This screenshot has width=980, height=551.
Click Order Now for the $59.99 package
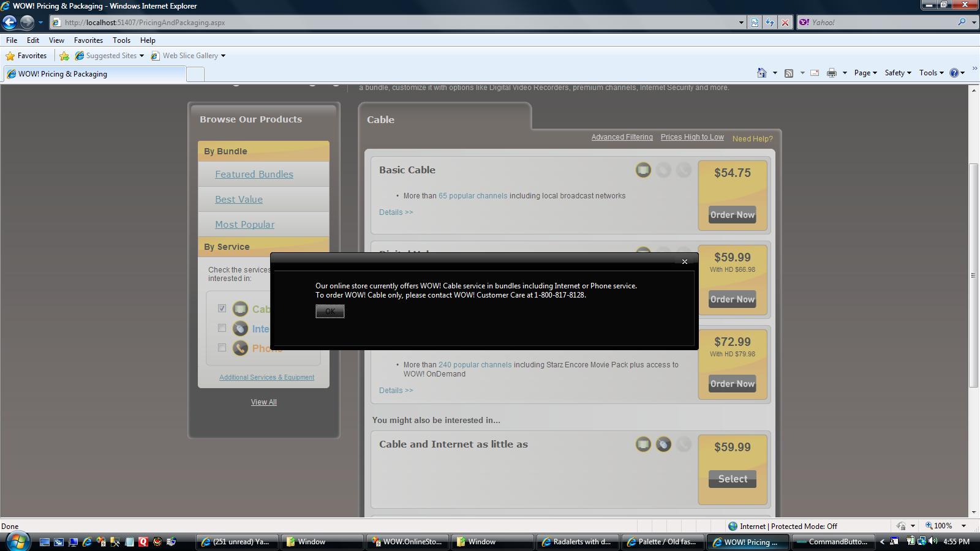click(x=733, y=299)
